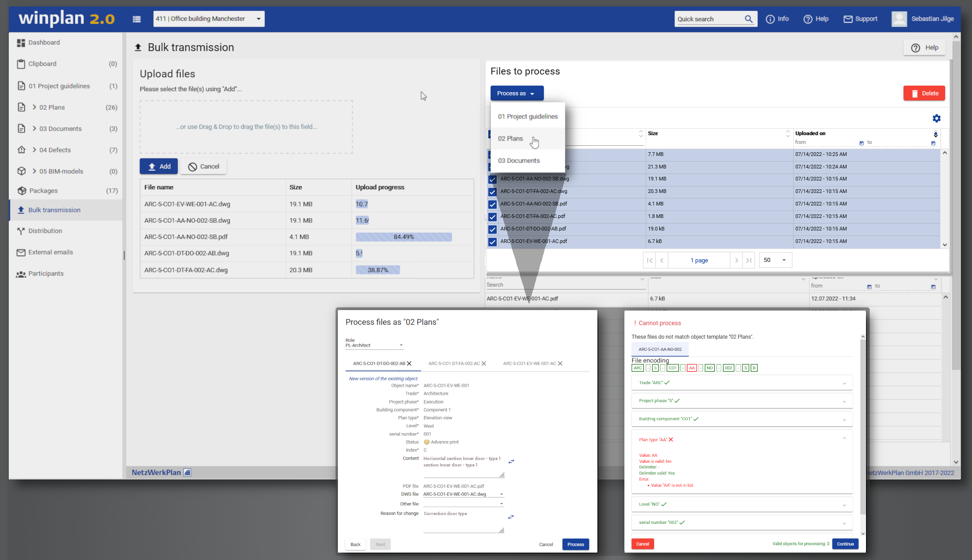This screenshot has height=560, width=972.
Task: Open the project selector dropdown
Action: point(209,19)
